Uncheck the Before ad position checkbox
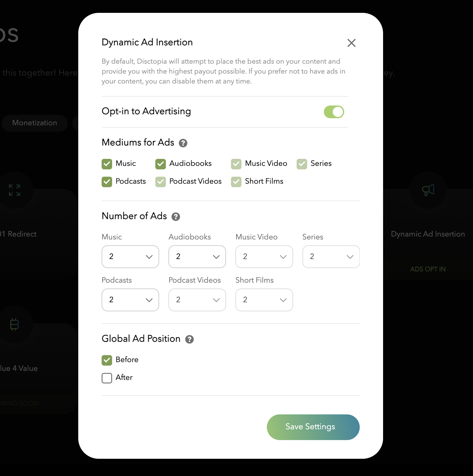Viewport: 473px width, 476px height. (107, 360)
